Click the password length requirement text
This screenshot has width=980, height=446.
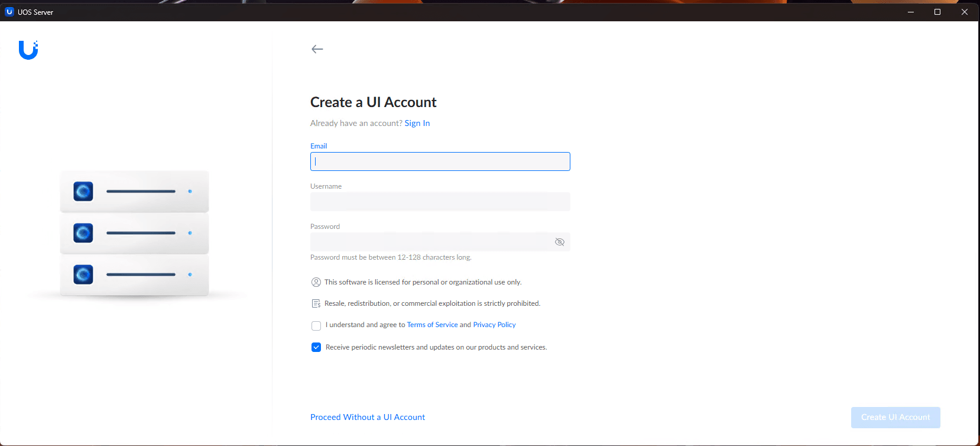(391, 257)
